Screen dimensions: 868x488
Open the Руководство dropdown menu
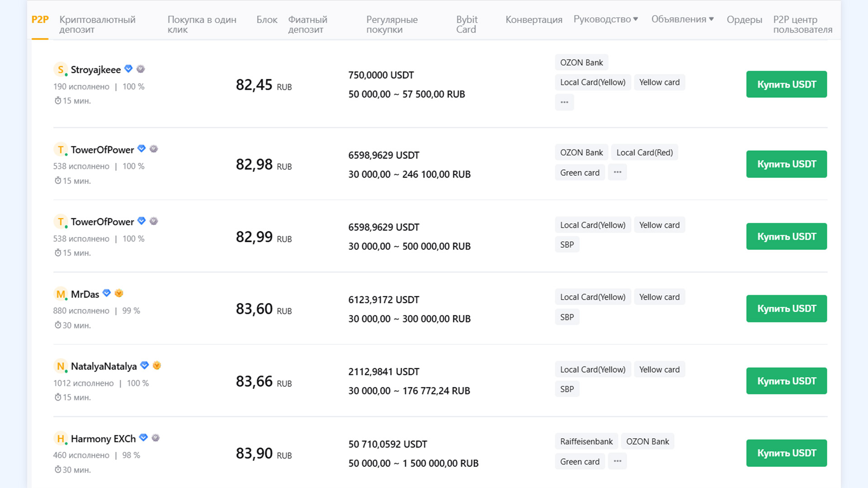[x=606, y=19]
